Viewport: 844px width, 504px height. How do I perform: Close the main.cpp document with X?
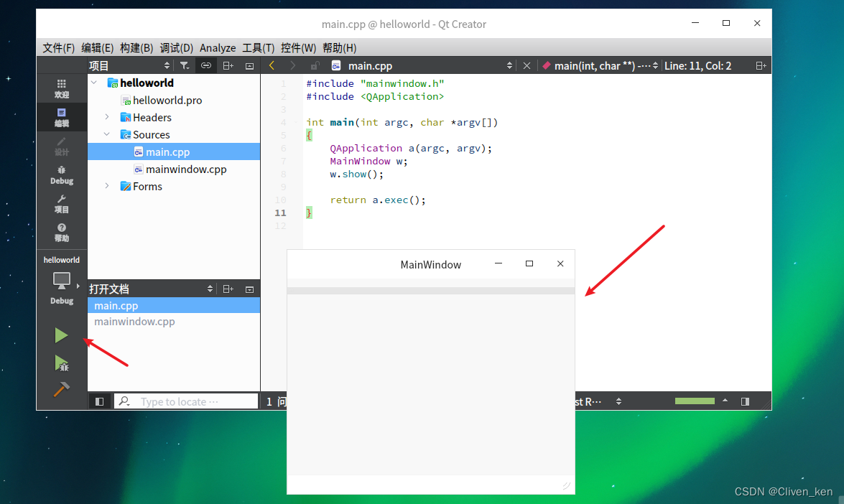pos(527,65)
